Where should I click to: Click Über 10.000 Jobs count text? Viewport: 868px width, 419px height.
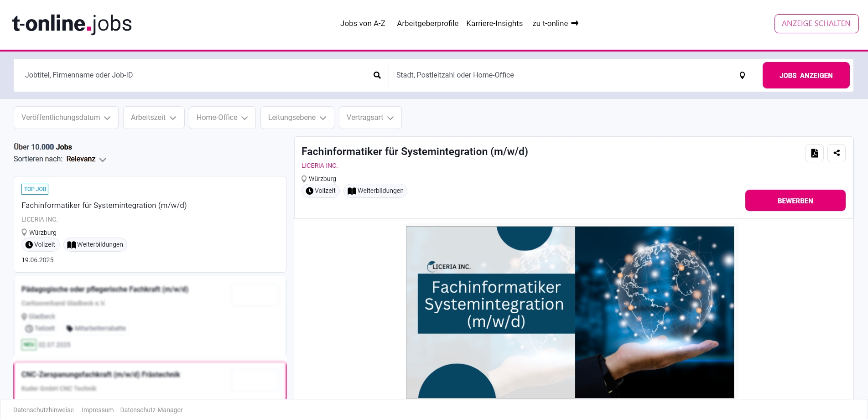click(x=43, y=147)
